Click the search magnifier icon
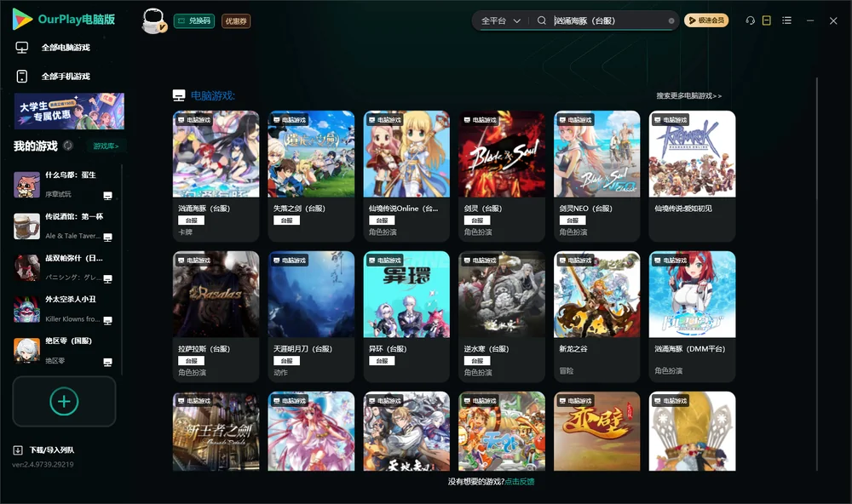The width and height of the screenshot is (852, 504). tap(541, 20)
